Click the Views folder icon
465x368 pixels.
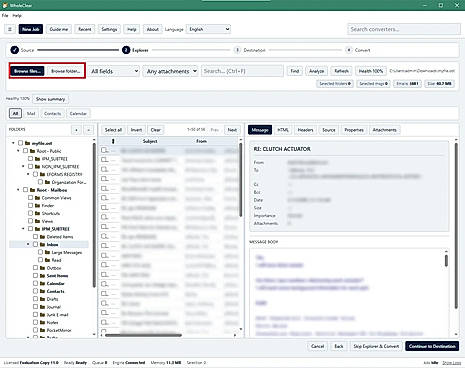38,221
